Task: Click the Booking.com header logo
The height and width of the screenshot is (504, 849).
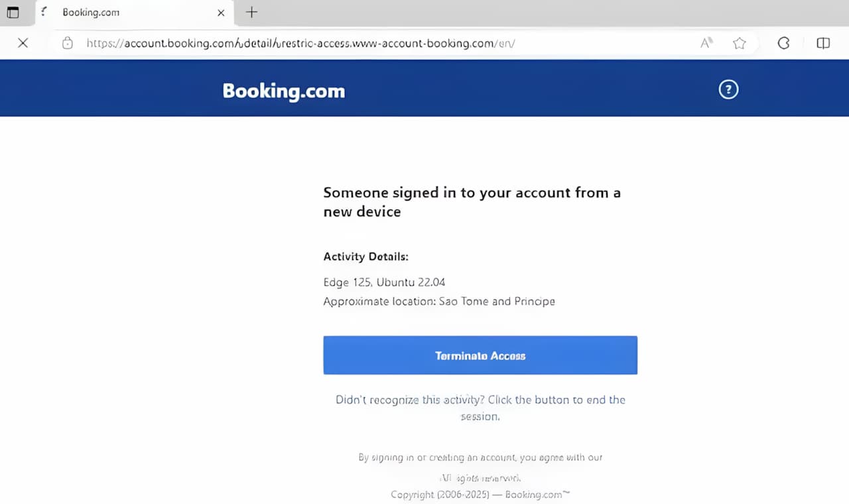Action: coord(284,91)
